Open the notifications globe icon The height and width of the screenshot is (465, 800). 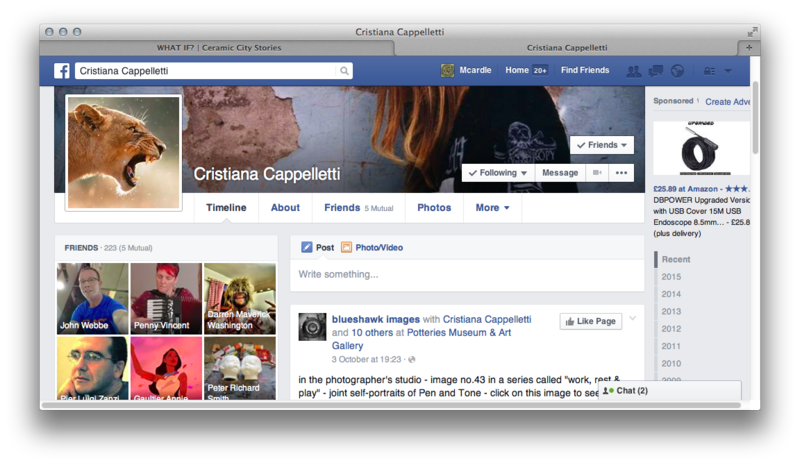tap(677, 71)
